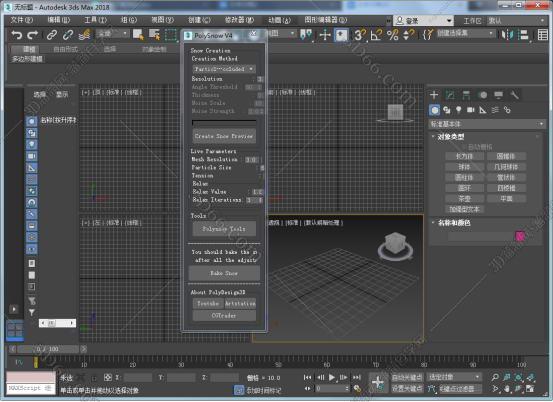Viewport: 553px width, 402px height.
Task: Click the Play Animation button
Action: (x=332, y=377)
